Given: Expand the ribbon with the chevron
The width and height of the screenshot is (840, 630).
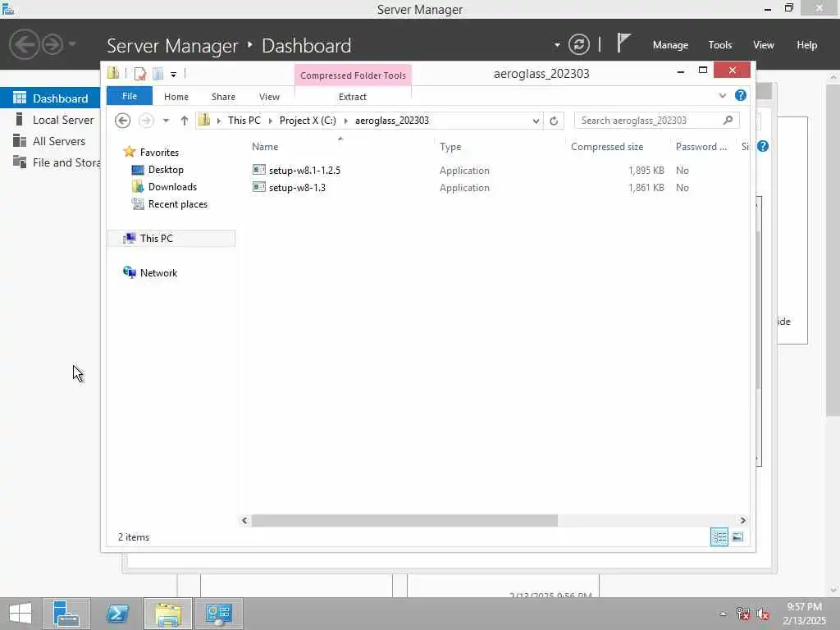Looking at the screenshot, I should 722,95.
